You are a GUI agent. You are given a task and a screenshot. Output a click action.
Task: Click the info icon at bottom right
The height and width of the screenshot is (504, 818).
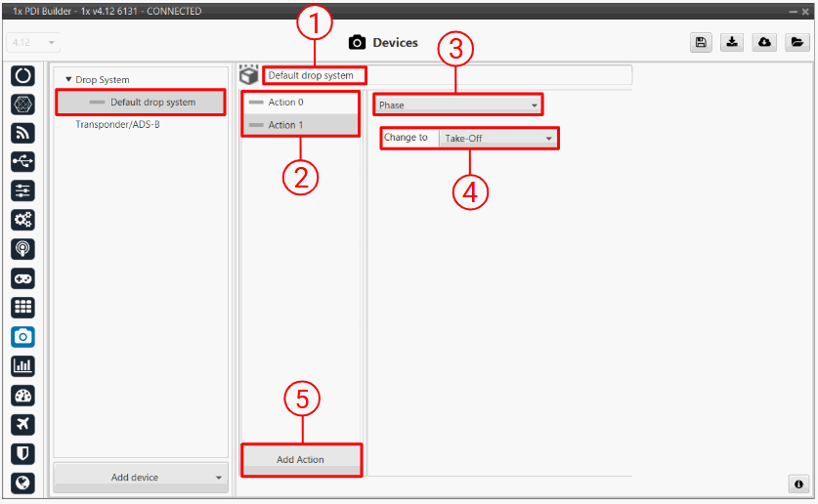click(x=798, y=484)
